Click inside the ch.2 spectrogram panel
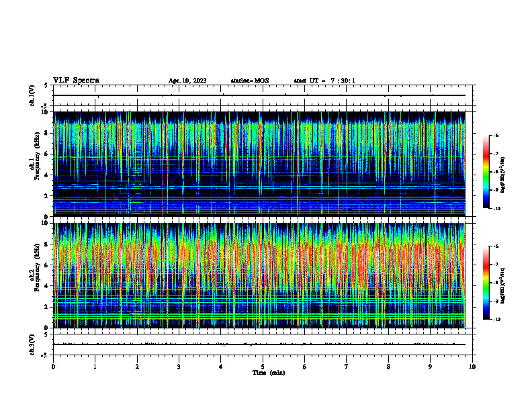The height and width of the screenshot is (411, 532). pos(259,275)
